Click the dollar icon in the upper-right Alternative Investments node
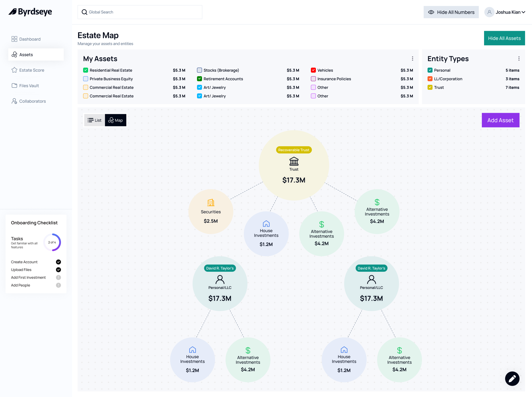Viewport: 532px width, 397px height. tap(377, 202)
